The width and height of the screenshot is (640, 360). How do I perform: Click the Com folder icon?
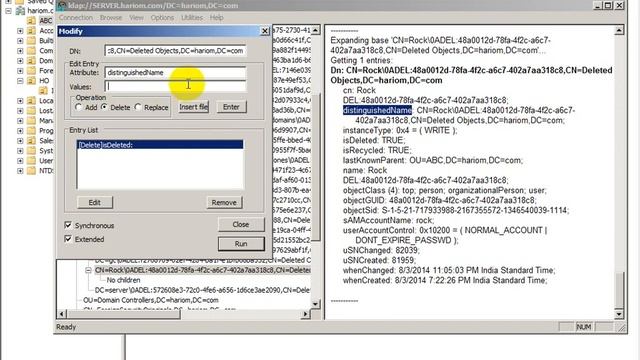(31, 51)
